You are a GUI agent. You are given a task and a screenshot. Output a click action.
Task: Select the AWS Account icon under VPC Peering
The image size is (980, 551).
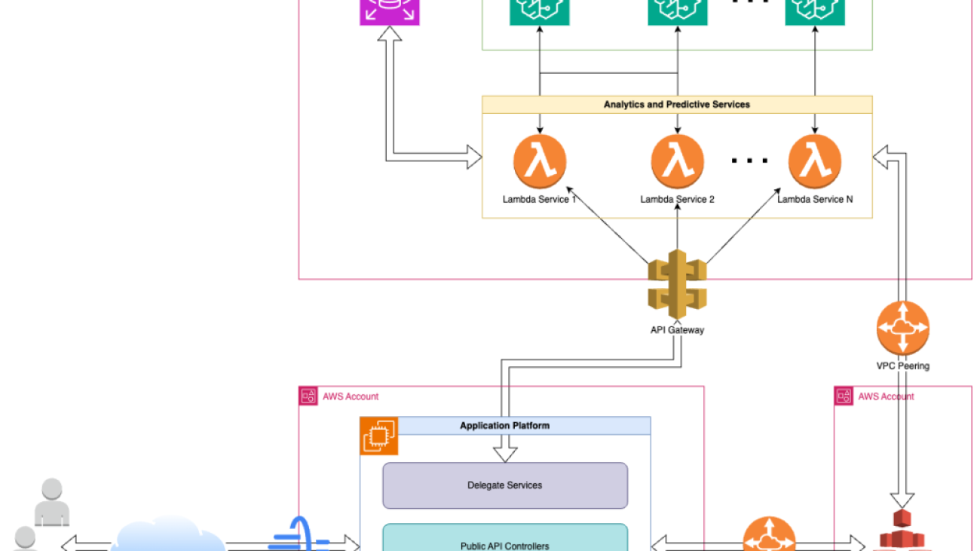pyautogui.click(x=844, y=396)
